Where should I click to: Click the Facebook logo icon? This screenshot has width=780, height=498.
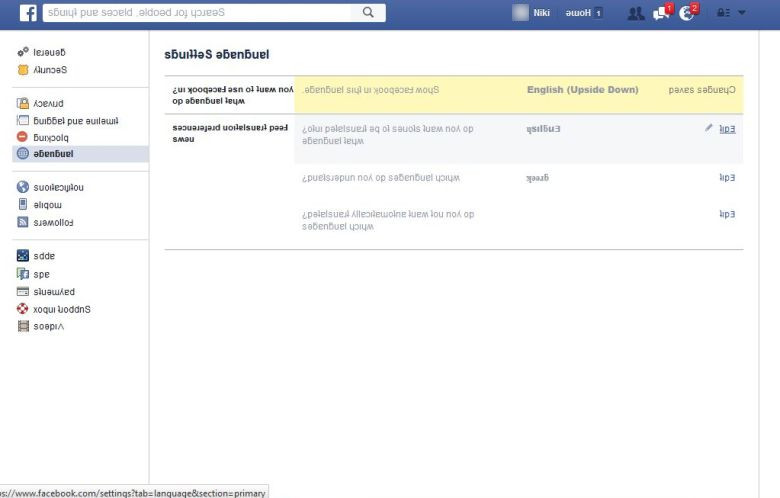[28, 13]
